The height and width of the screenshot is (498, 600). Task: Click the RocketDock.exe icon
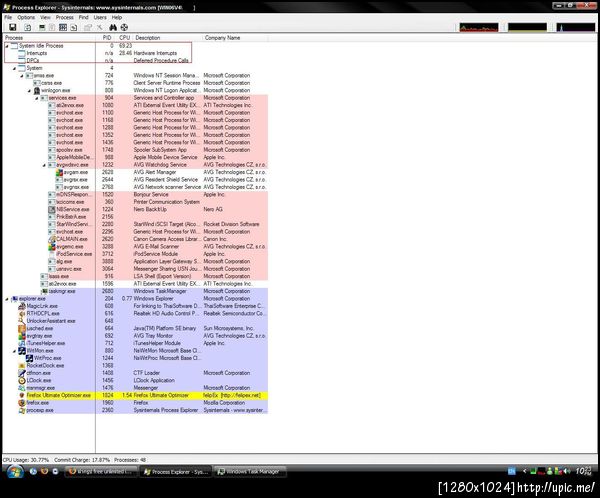tap(22, 366)
